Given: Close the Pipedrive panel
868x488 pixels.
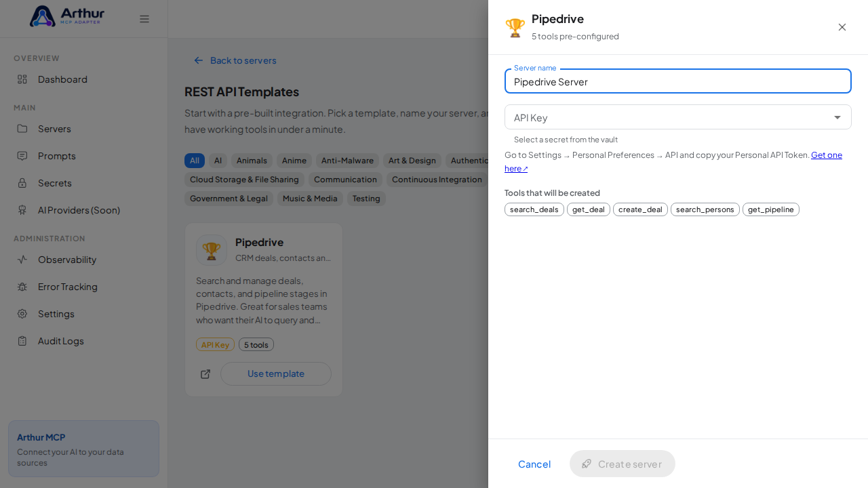Looking at the screenshot, I should tap(842, 27).
